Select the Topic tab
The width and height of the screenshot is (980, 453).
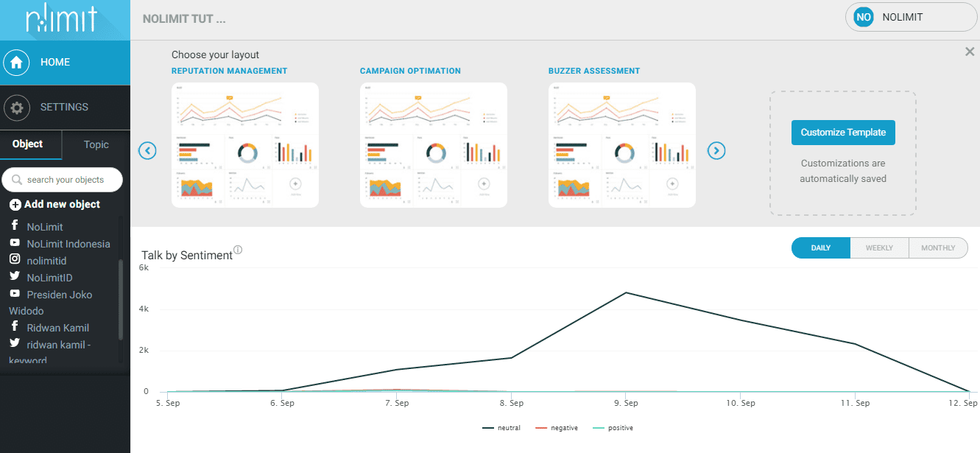tap(96, 144)
